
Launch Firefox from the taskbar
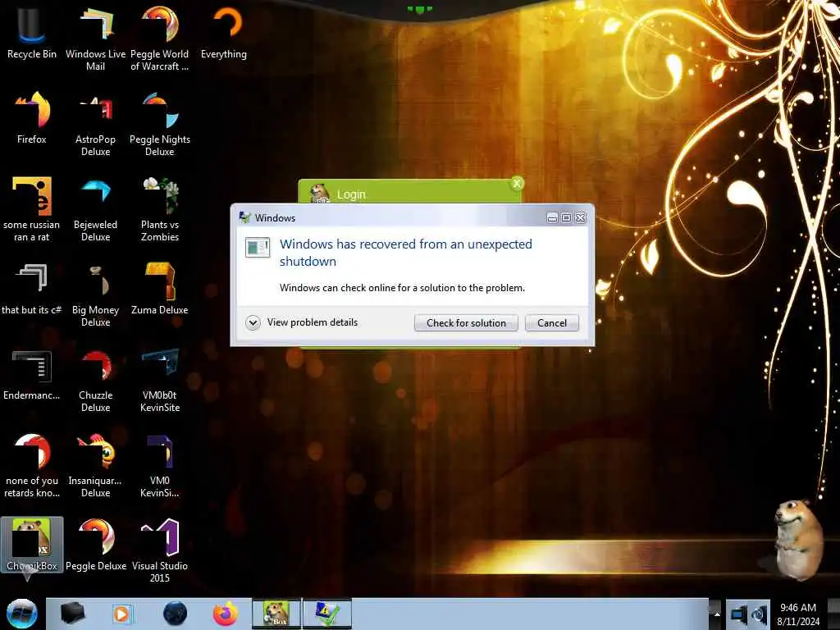[x=226, y=614]
